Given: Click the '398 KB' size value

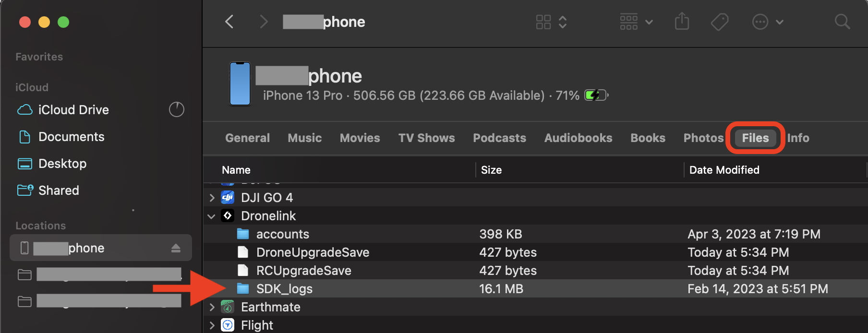Looking at the screenshot, I should pos(501,234).
